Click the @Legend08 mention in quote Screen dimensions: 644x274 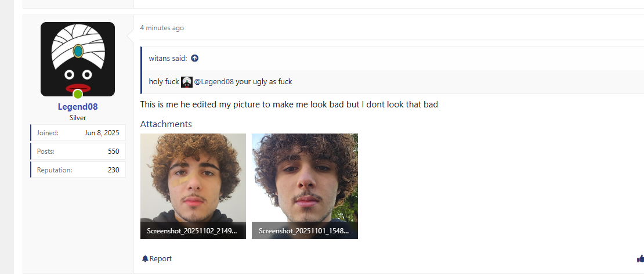[x=214, y=82]
